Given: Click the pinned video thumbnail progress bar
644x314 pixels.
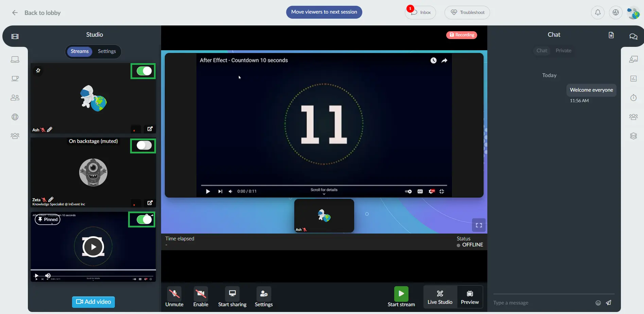Looking at the screenshot, I should [93, 270].
